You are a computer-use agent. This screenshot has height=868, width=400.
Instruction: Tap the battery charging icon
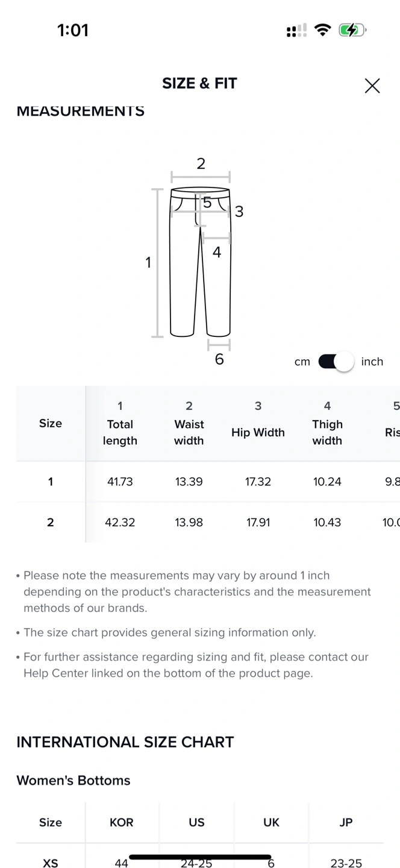352,30
